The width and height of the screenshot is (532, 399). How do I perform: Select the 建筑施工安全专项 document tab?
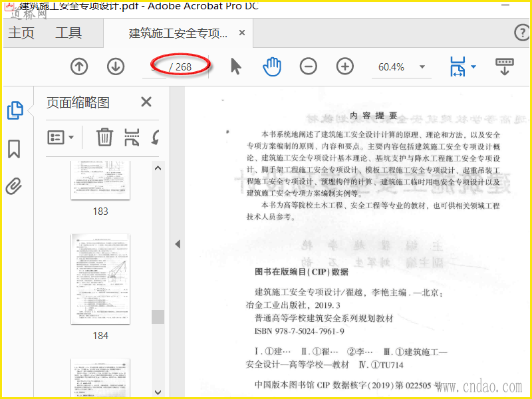pyautogui.click(x=178, y=33)
